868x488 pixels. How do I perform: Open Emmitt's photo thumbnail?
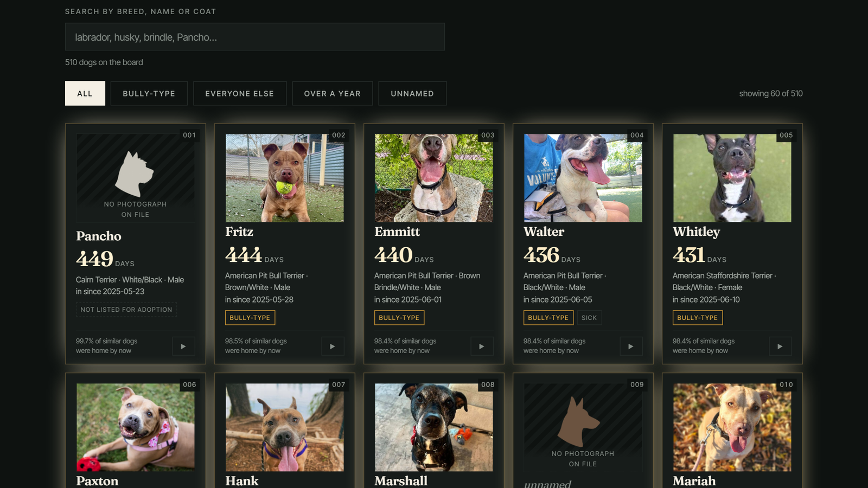(434, 178)
